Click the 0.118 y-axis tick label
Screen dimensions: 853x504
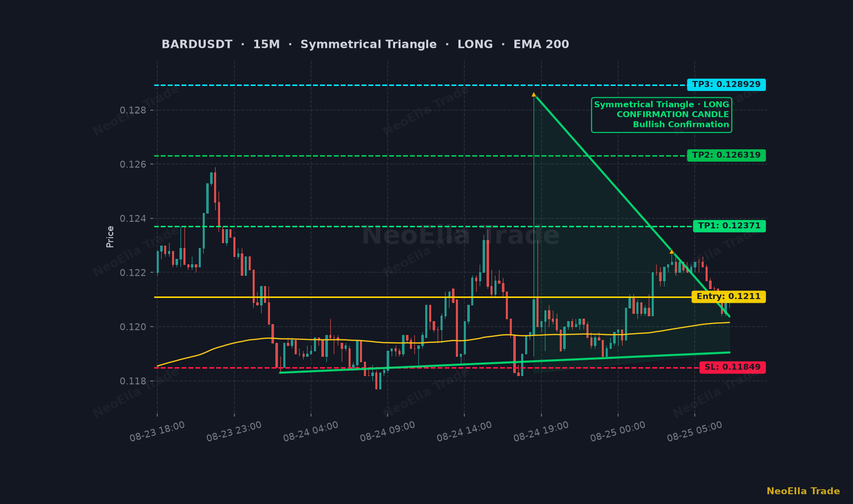click(x=134, y=381)
